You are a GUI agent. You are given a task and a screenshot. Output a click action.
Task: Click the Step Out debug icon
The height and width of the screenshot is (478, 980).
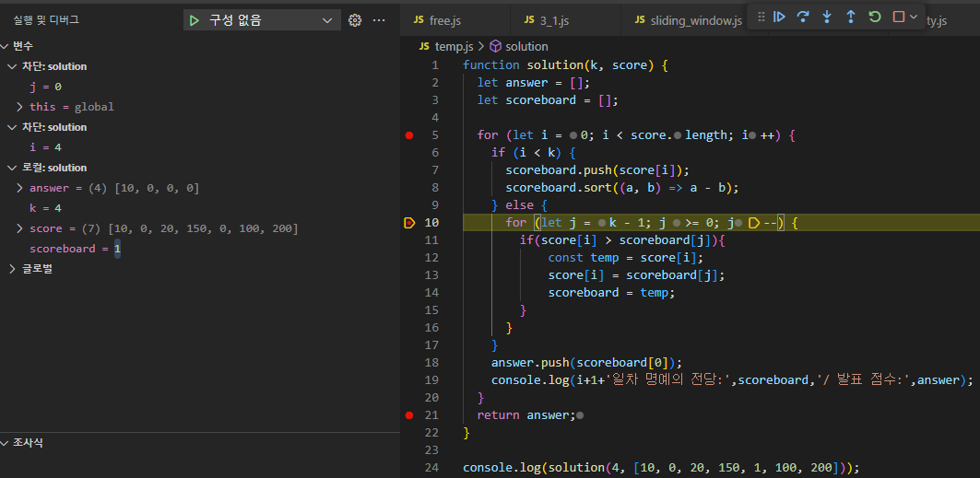(851, 17)
